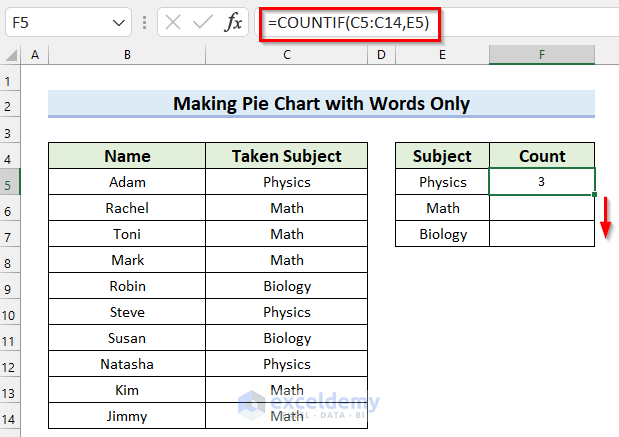
Task: Click the fill handle of cell F5
Action: tap(595, 195)
